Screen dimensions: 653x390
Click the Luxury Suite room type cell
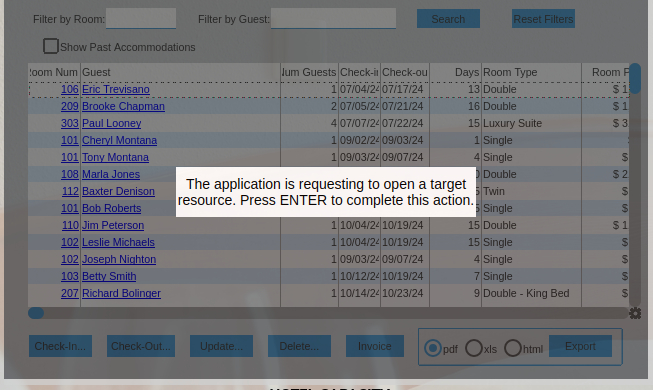pos(531,123)
